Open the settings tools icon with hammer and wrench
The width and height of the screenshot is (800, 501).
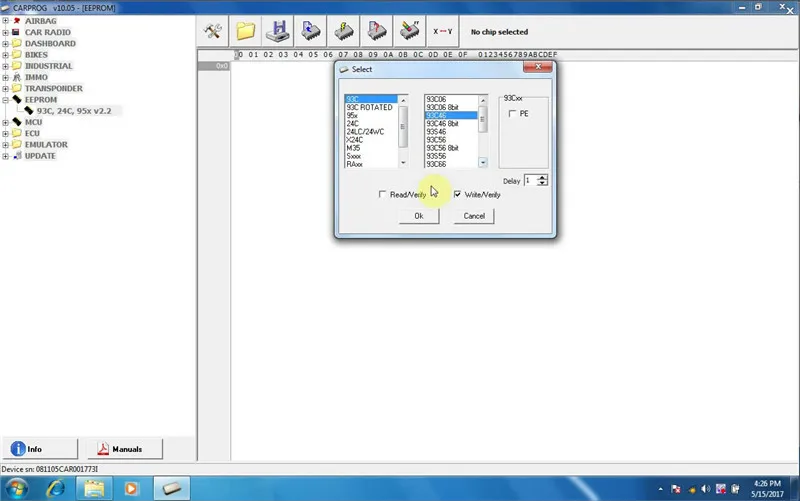(x=213, y=31)
